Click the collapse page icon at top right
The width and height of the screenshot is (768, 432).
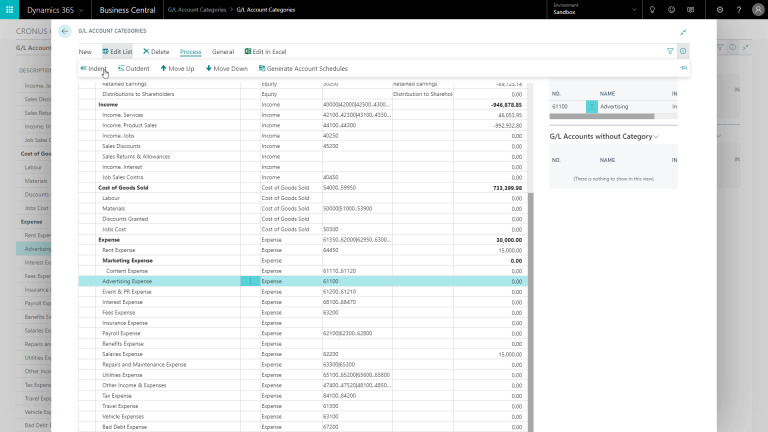(x=683, y=32)
